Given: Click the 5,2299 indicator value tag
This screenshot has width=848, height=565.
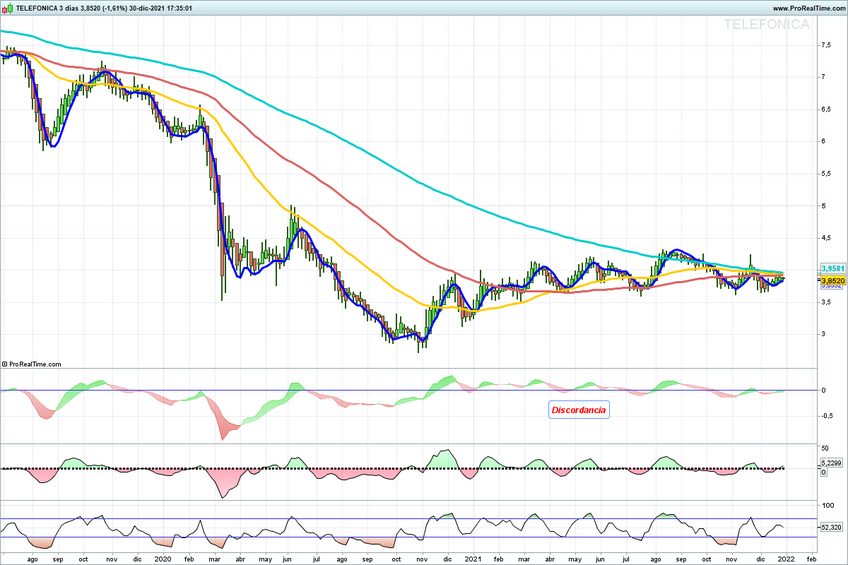Looking at the screenshot, I should pos(831,463).
